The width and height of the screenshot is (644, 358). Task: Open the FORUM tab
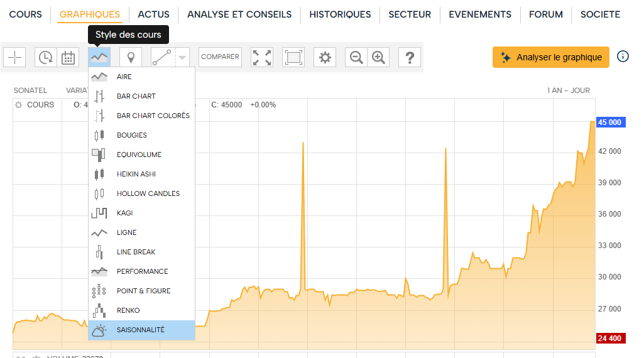coord(546,14)
